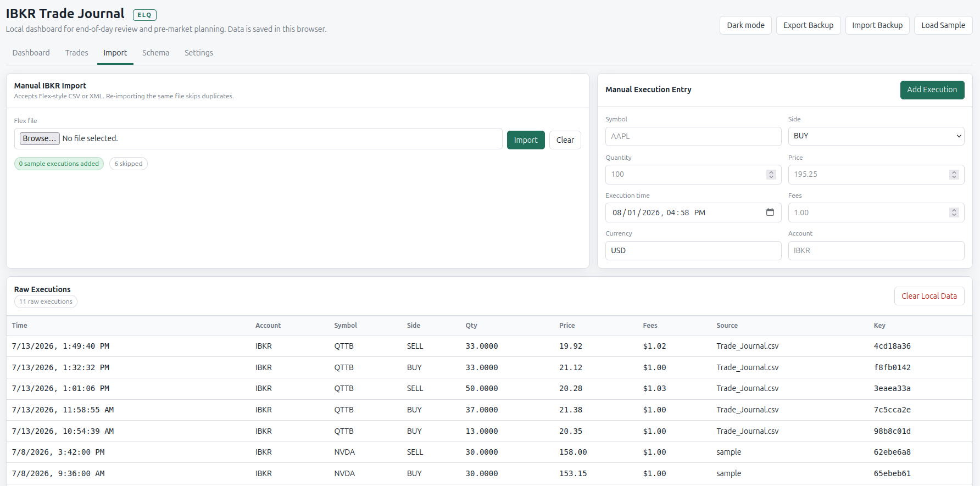Focus the Fees input field
Viewport: 980px width, 486px height.
876,213
